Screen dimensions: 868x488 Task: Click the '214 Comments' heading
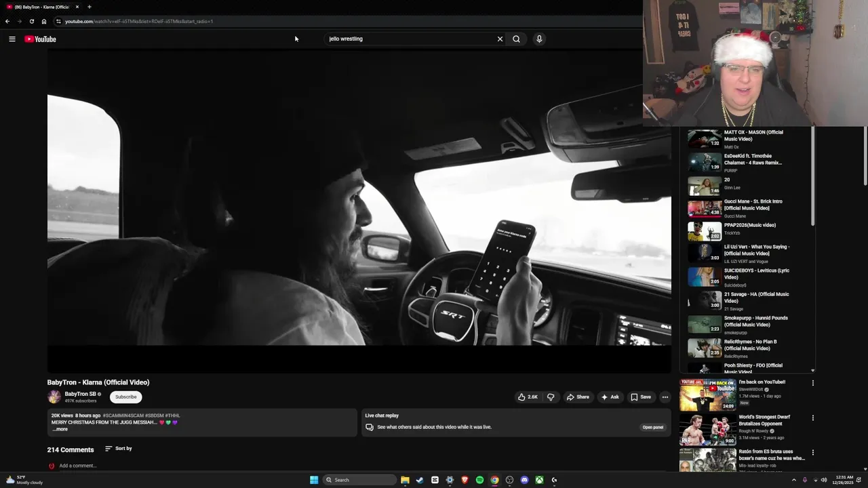coord(71,449)
